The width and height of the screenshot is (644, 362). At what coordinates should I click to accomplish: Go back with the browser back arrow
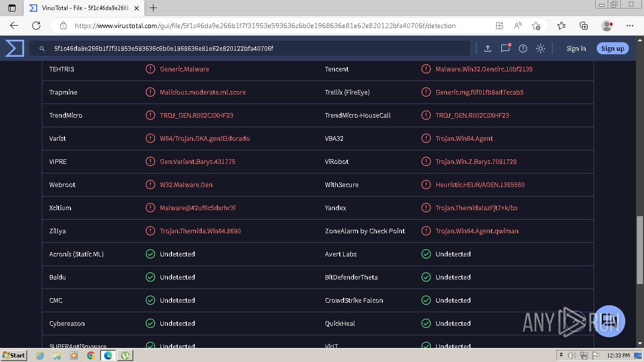[x=14, y=26]
